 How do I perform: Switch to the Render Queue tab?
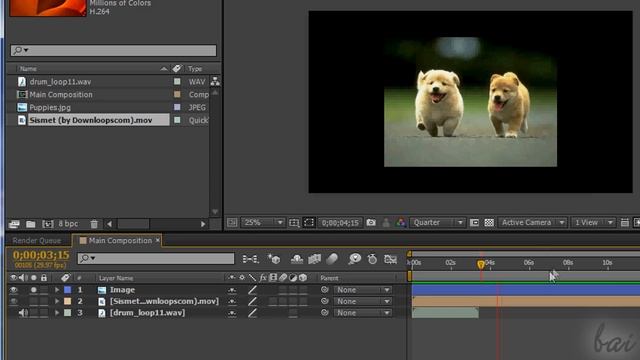click(x=37, y=240)
